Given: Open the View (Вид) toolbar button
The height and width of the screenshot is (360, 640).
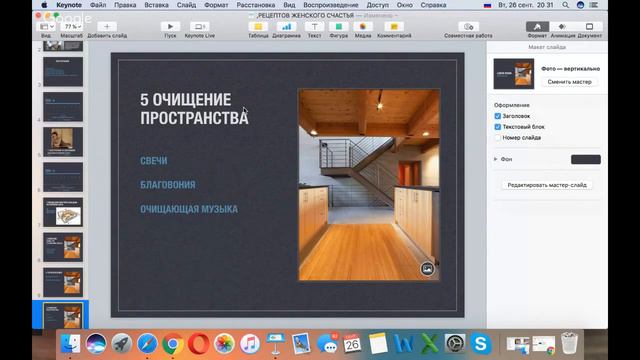Looking at the screenshot, I should pyautogui.click(x=46, y=27).
